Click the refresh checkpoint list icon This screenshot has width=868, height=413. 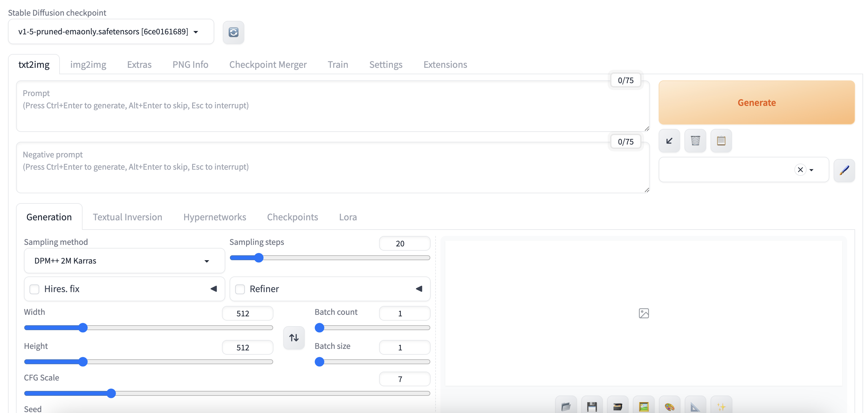pos(233,32)
